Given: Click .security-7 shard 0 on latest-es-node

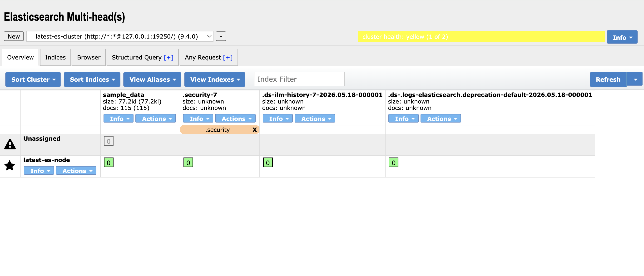Looking at the screenshot, I should [x=188, y=163].
